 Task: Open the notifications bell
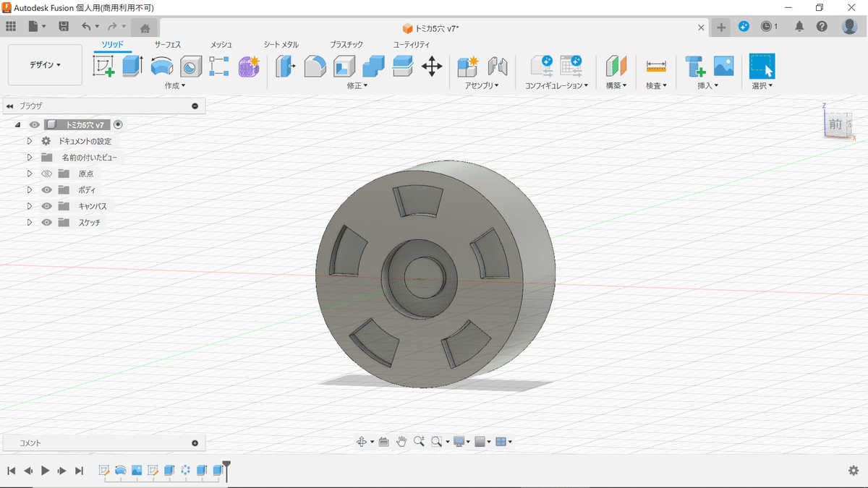point(799,26)
